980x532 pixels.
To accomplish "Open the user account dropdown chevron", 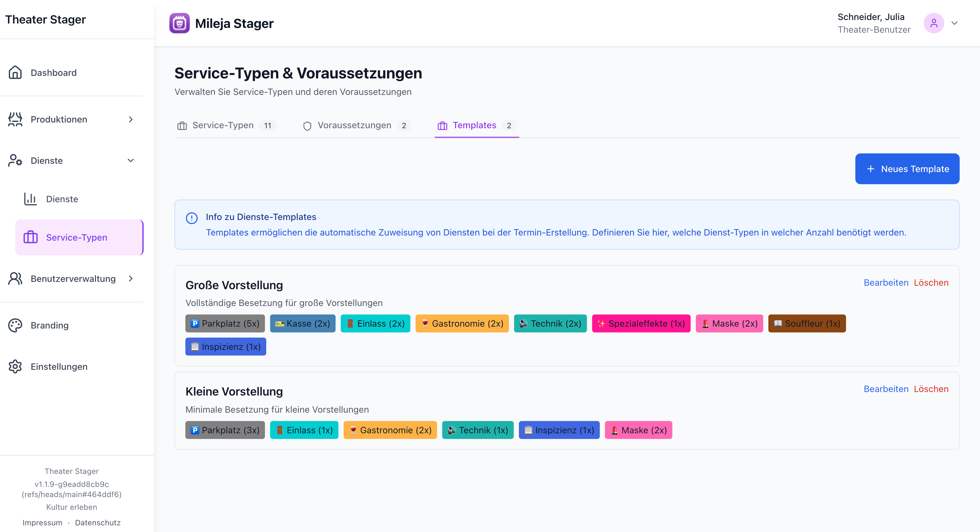I will 955,23.
